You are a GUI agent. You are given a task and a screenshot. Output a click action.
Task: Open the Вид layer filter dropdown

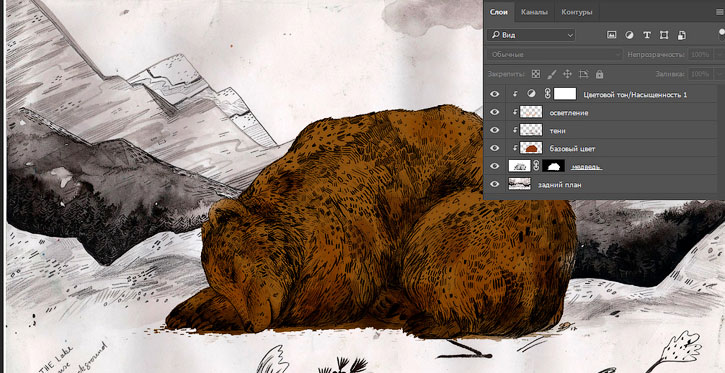(531, 35)
